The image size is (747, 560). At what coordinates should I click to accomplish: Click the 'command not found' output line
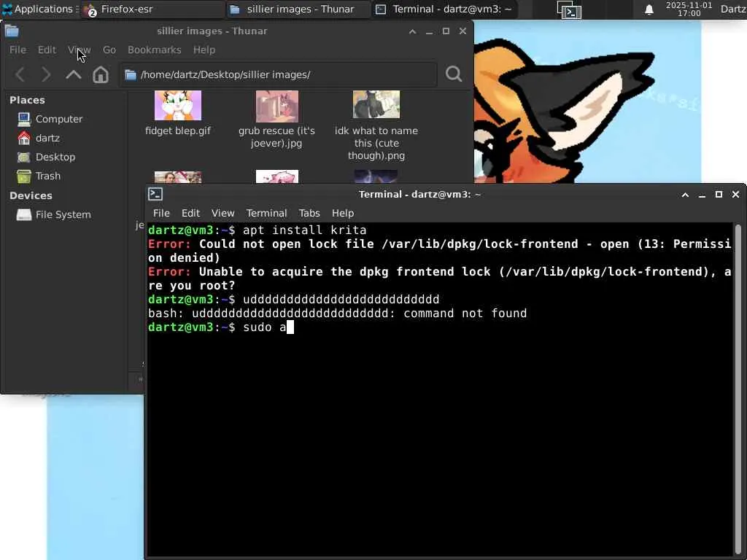tap(337, 314)
